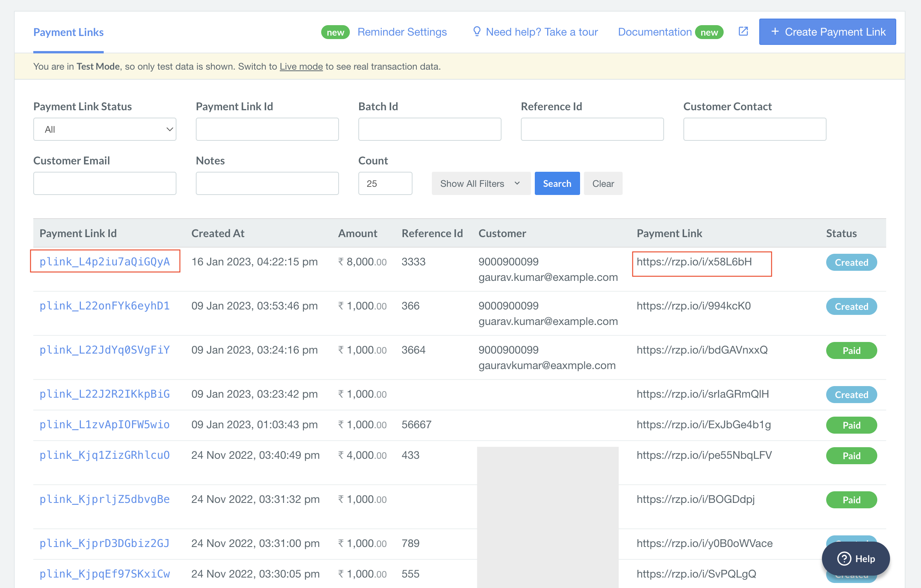Focus the Notes input field
Image resolution: width=921 pixels, height=588 pixels.
[267, 183]
